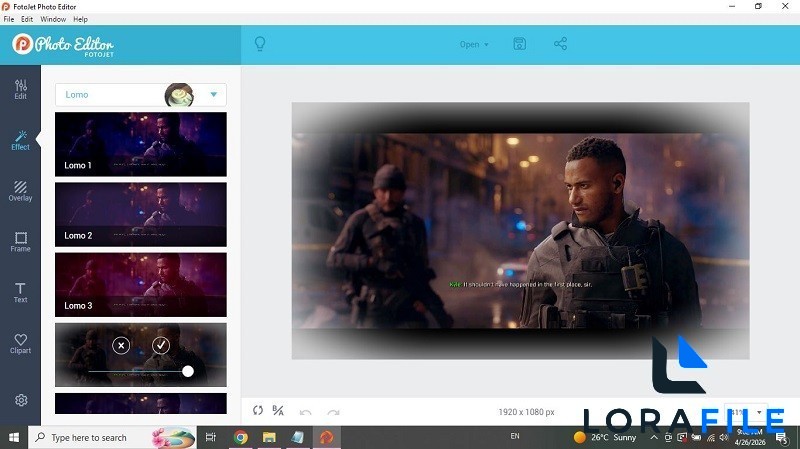
Task: Open the Frame panel
Action: pyautogui.click(x=20, y=242)
